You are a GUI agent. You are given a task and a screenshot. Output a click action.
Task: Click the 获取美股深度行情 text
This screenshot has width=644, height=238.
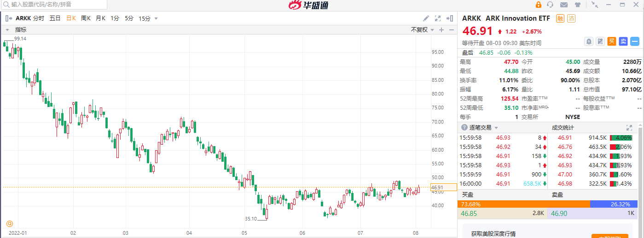pyautogui.click(x=493, y=234)
